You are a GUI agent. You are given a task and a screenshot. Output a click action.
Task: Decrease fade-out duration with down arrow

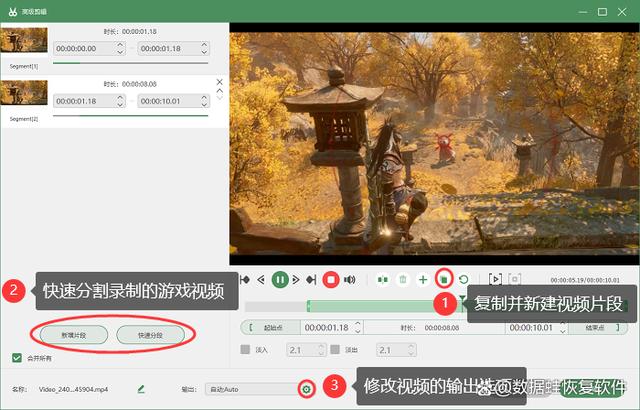tap(411, 353)
